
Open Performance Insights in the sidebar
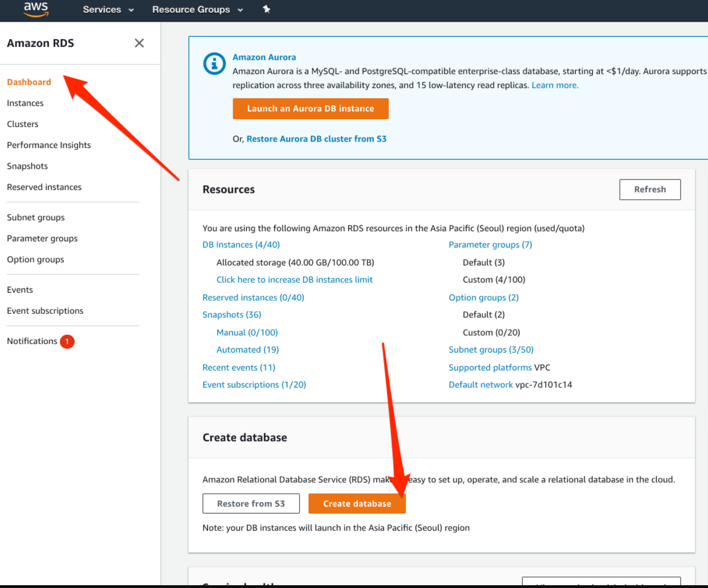coord(49,145)
